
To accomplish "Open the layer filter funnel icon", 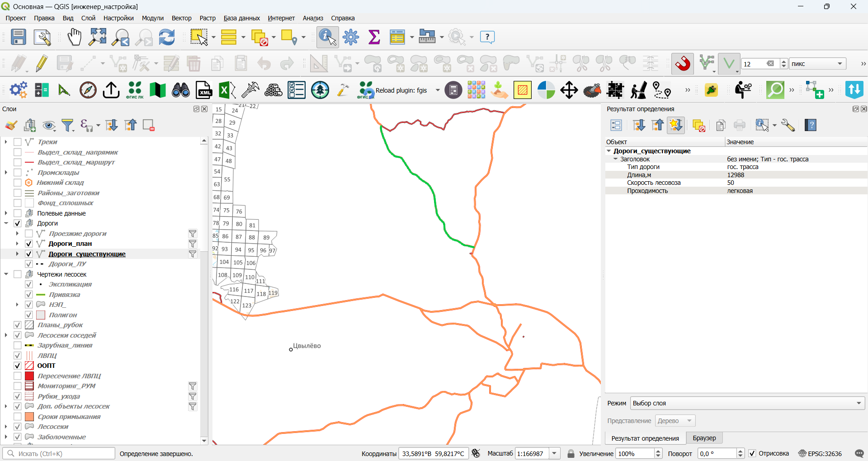I will [68, 125].
